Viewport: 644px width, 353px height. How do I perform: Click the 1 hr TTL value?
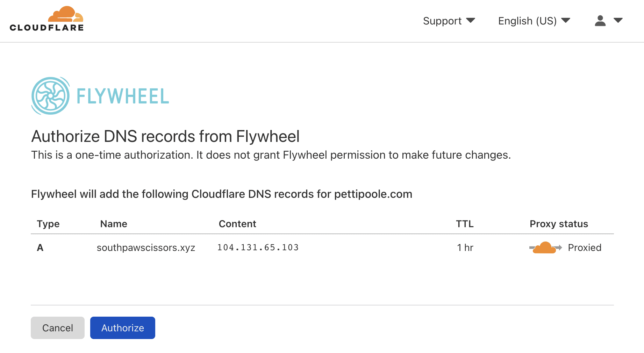tap(465, 247)
